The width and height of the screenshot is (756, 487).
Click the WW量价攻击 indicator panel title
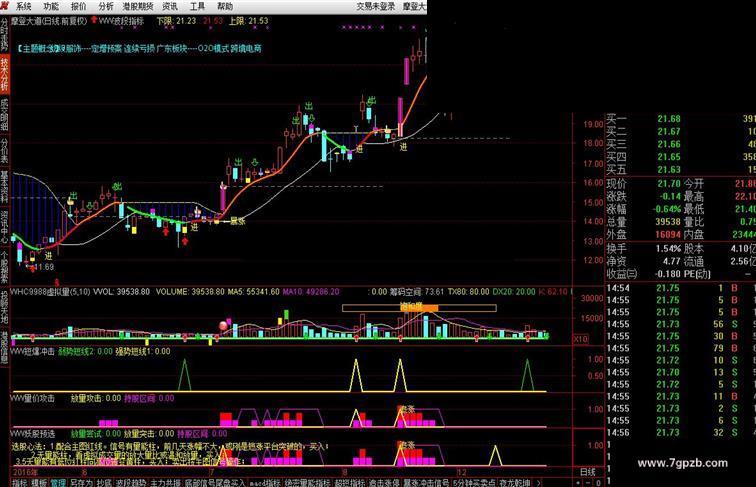coord(33,398)
